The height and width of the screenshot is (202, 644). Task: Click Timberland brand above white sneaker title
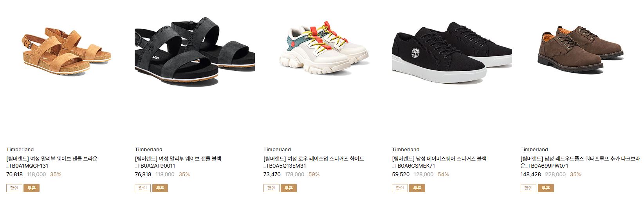tap(277, 149)
